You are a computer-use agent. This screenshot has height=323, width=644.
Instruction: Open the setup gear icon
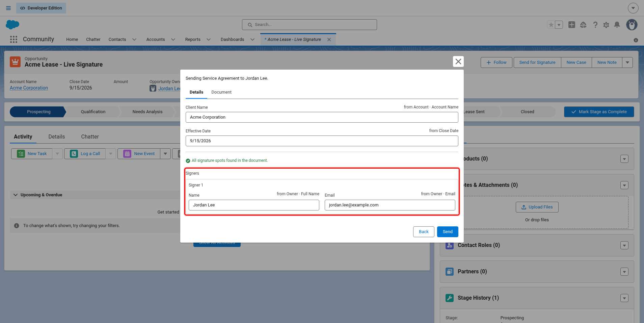606,25
